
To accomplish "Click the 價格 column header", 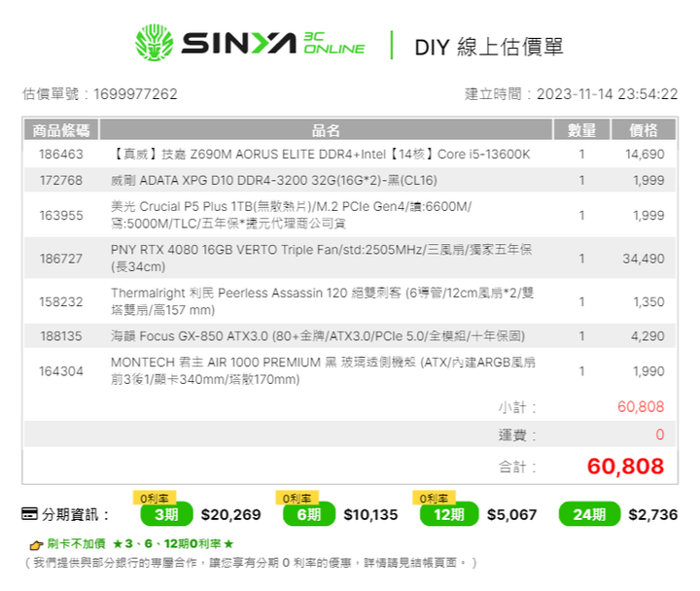I will [x=644, y=130].
